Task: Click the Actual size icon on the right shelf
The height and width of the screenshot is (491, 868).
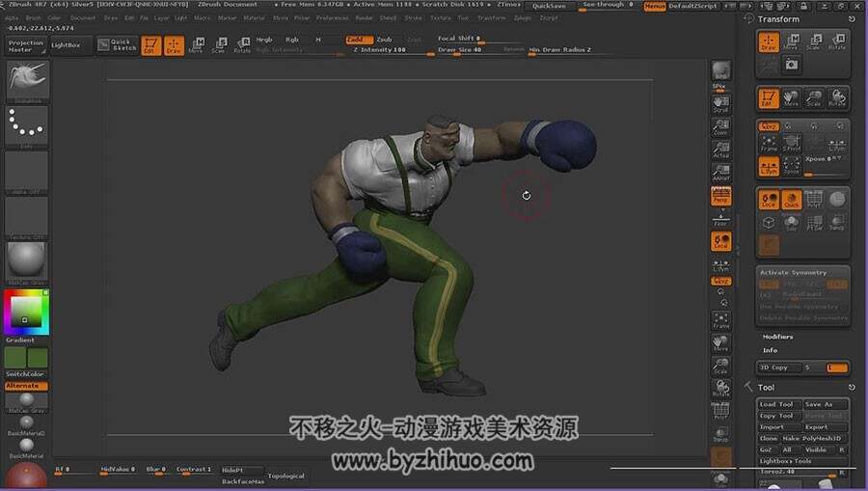Action: pyautogui.click(x=720, y=150)
